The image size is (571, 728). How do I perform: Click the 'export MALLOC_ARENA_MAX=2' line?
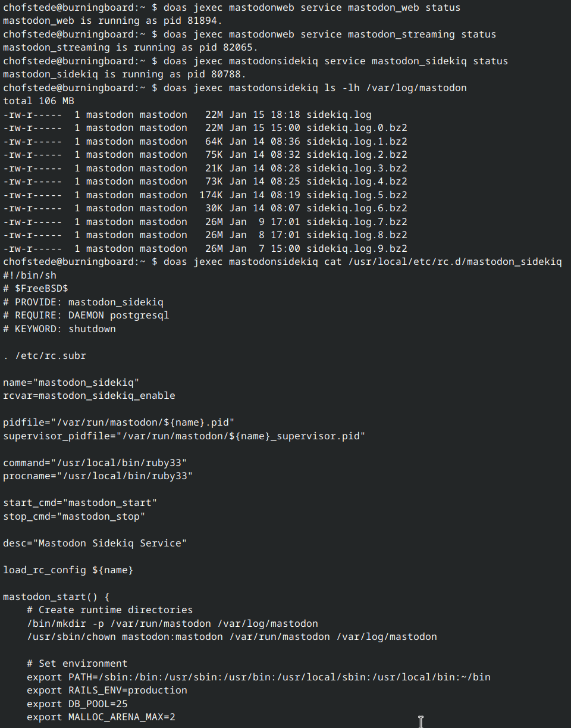tap(101, 717)
